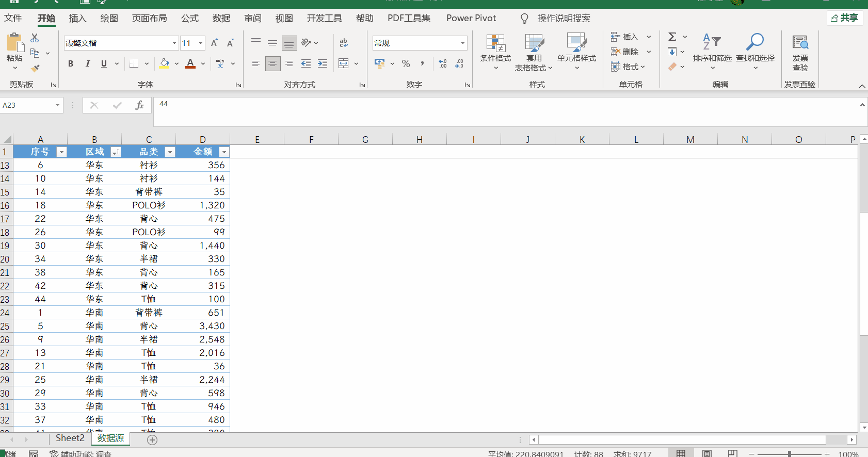
Task: Click the 删除 cells button
Action: click(x=625, y=52)
